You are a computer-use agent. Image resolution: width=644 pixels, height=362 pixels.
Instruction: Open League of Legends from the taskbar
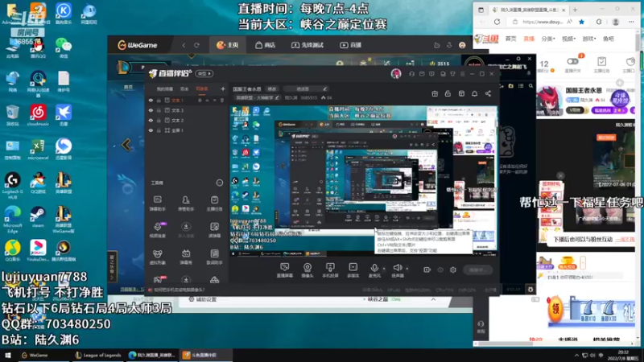98,355
